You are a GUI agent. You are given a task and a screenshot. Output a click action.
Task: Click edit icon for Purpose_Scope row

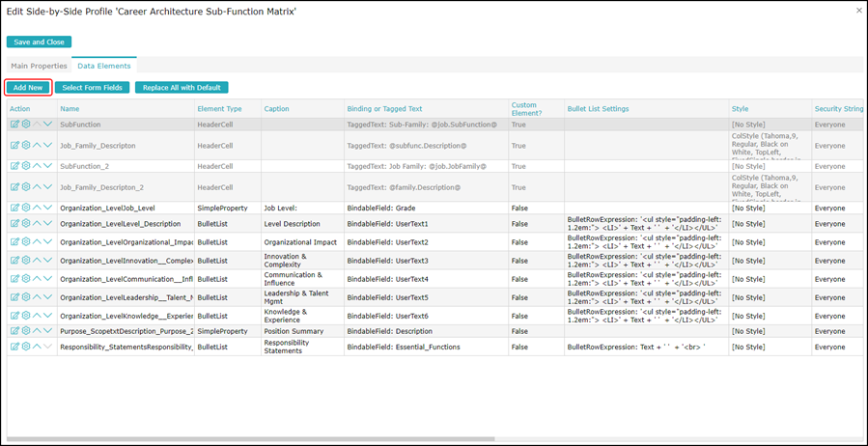[14, 331]
